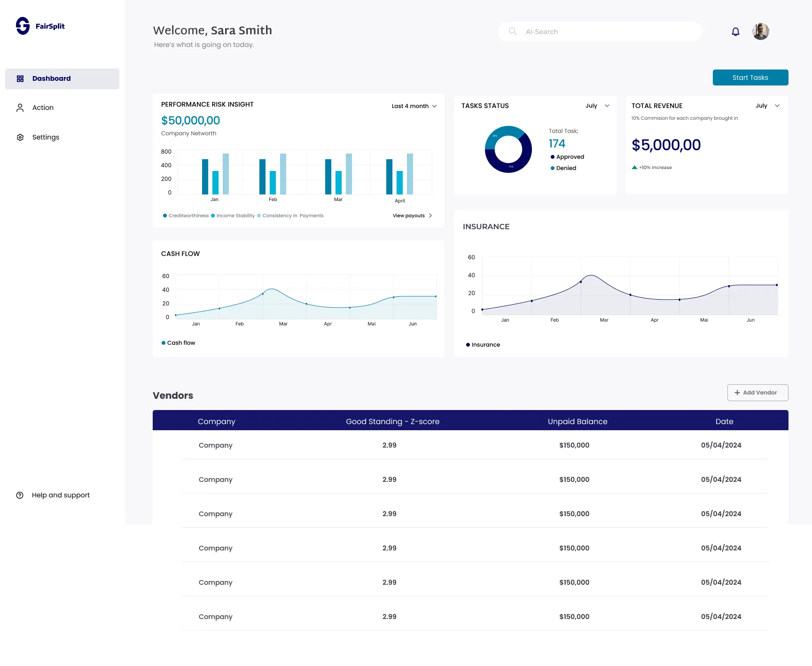This screenshot has height=666, width=812.
Task: Toggle the Insurance legend entry
Action: (483, 345)
